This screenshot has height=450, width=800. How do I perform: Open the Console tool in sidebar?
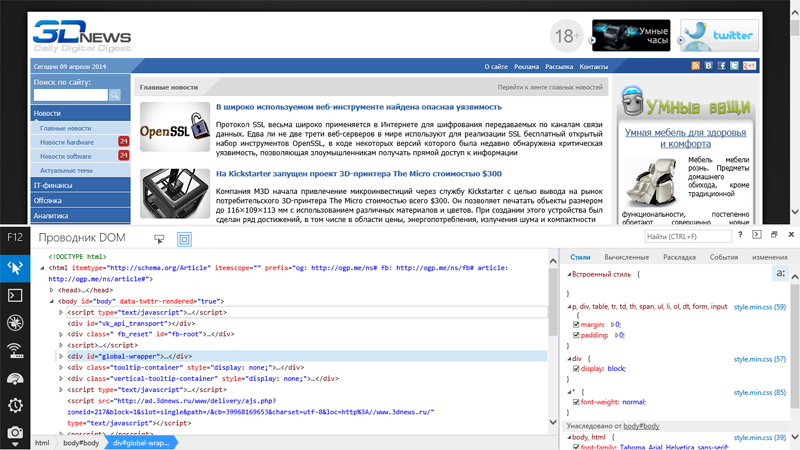point(15,295)
